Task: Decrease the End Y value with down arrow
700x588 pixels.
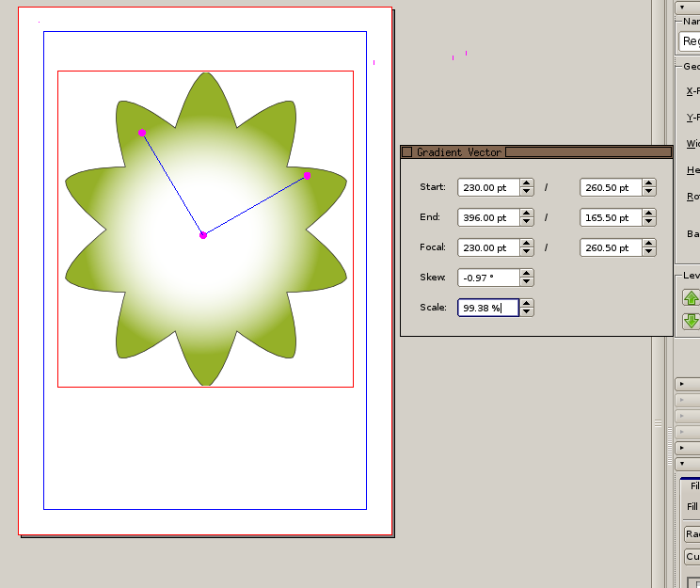Action: click(649, 222)
